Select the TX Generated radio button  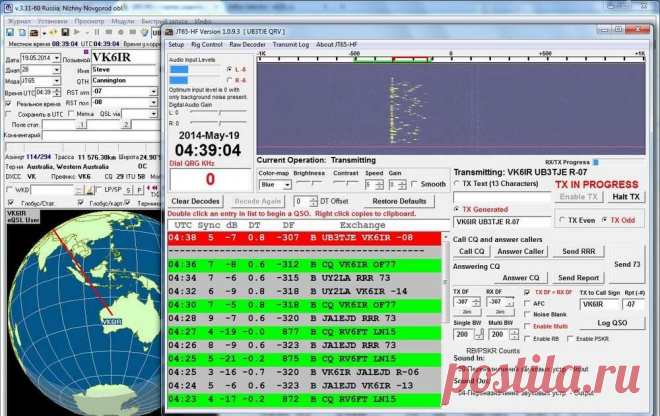[456, 209]
